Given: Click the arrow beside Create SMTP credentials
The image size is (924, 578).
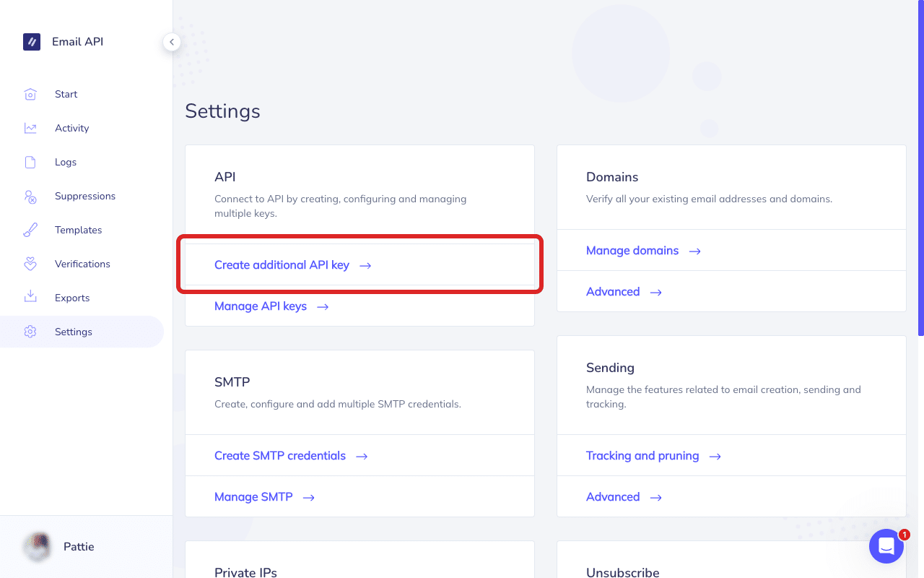Looking at the screenshot, I should 362,457.
